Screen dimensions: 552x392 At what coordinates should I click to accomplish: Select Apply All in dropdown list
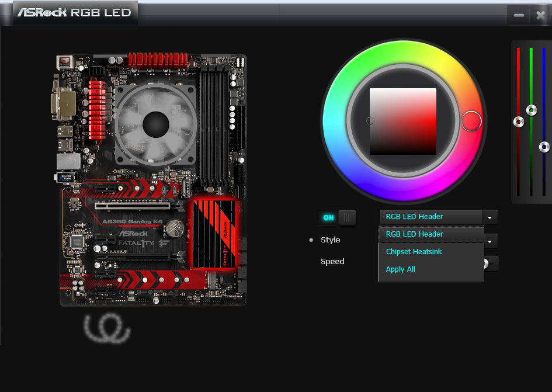pos(401,269)
